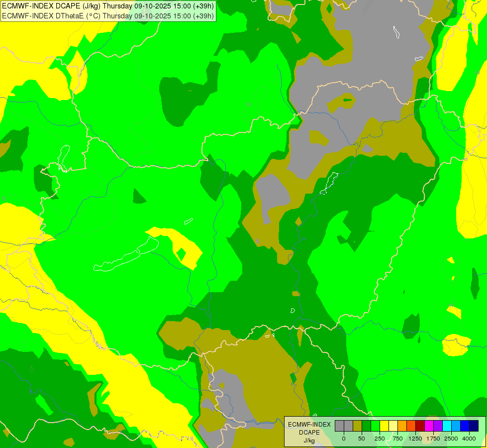This screenshot has height=448, width=487.
Task: Pick the bright green legend swatch
Action: (x=376, y=426)
